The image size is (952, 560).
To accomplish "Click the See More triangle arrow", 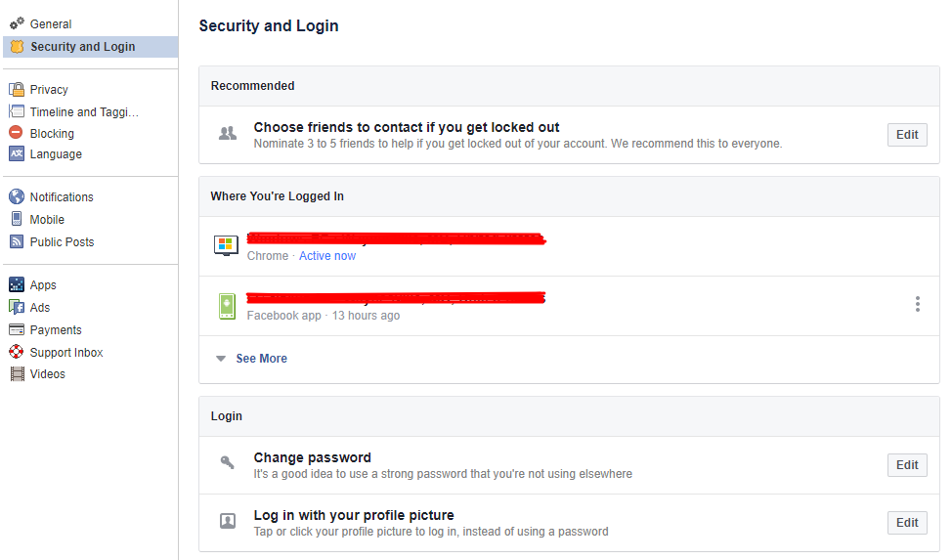I will pos(221,359).
